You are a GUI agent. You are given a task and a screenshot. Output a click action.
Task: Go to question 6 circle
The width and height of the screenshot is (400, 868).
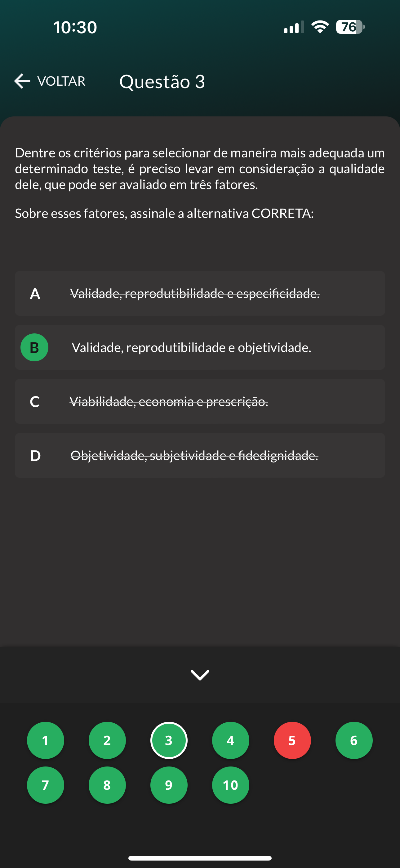tap(354, 740)
